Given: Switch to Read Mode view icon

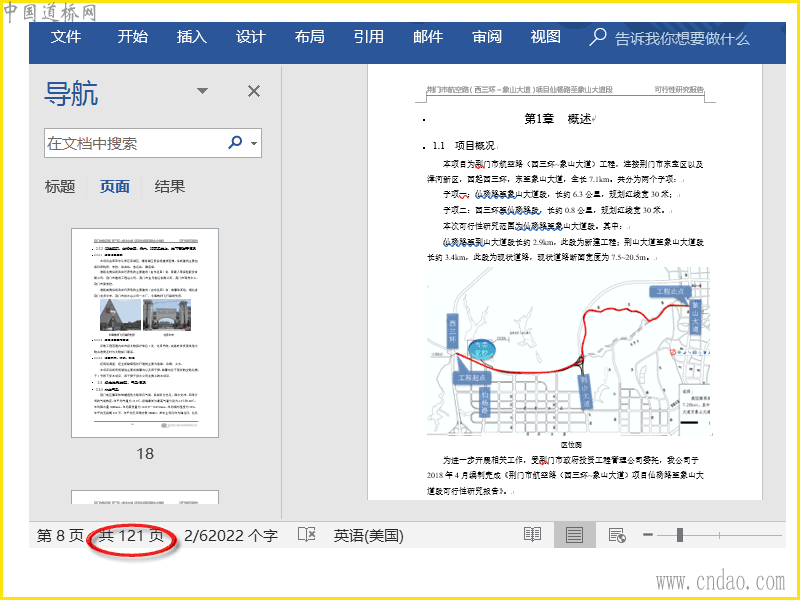Looking at the screenshot, I should point(532,535).
